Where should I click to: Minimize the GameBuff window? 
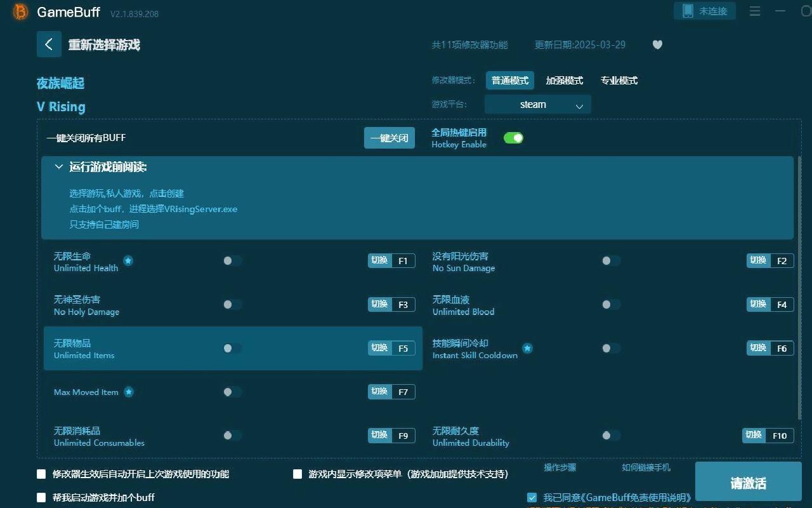780,11
